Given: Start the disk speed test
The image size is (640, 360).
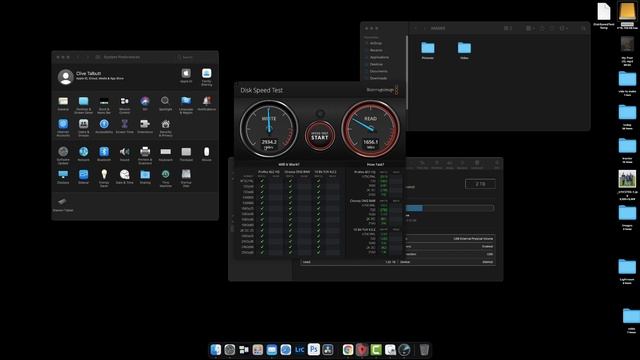Looking at the screenshot, I should [320, 136].
